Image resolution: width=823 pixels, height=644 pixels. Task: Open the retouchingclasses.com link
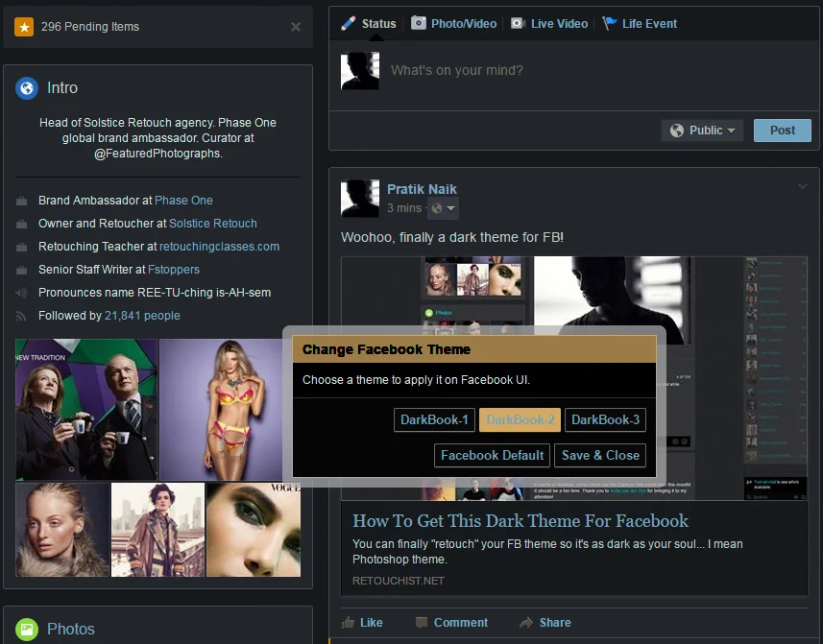coord(219,247)
